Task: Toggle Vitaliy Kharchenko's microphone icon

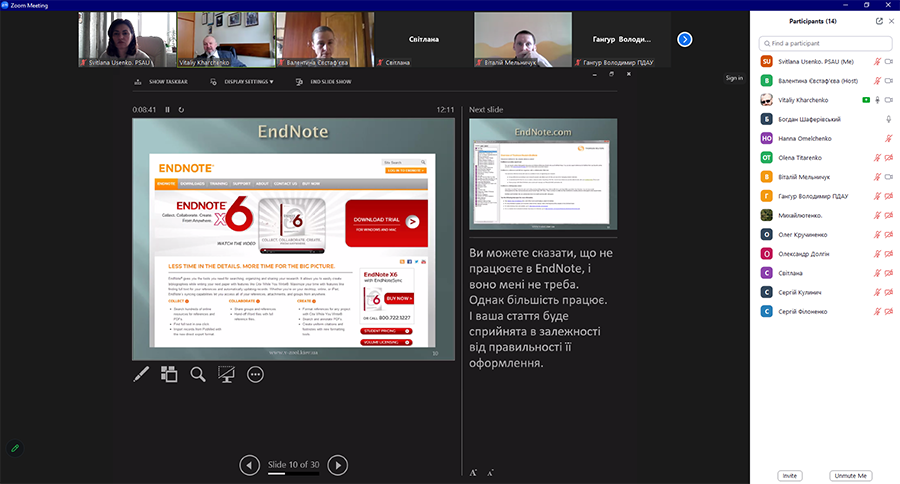Action: pyautogui.click(x=877, y=100)
